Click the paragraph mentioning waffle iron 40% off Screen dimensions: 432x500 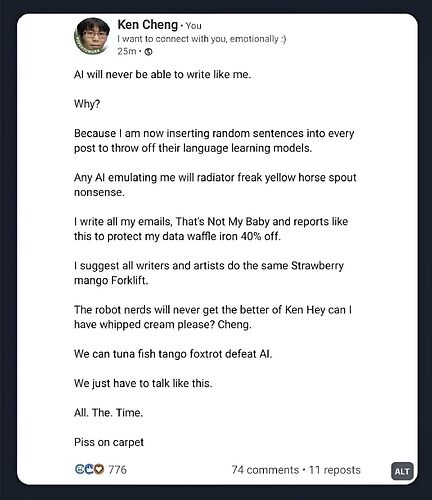click(211, 229)
